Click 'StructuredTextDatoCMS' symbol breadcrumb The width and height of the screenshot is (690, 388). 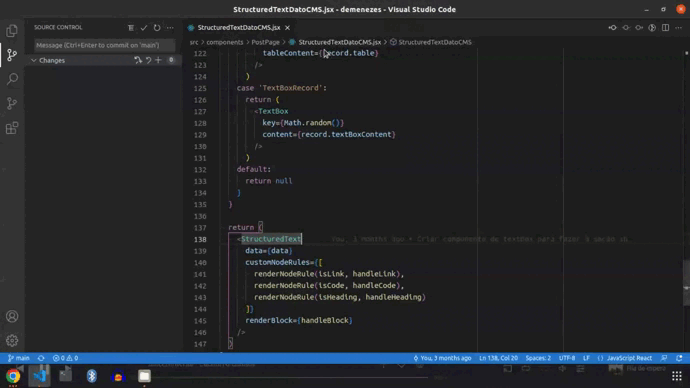434,42
